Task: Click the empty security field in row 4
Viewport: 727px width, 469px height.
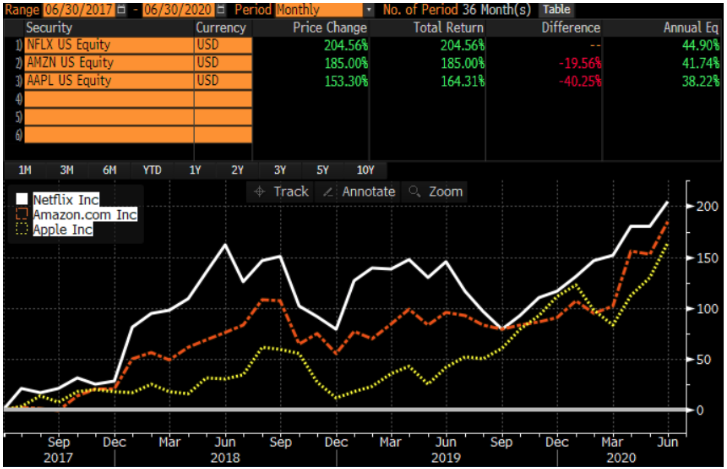Action: 109,99
